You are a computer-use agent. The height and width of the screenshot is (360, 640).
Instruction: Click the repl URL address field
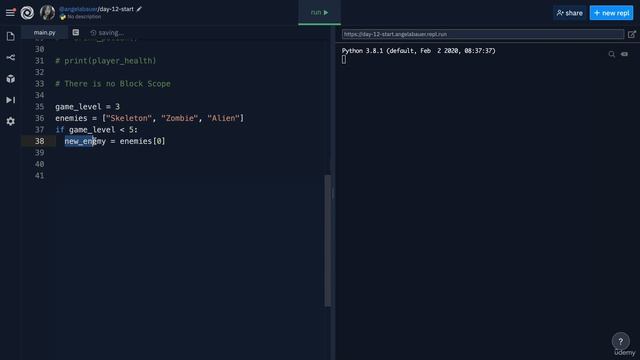483,34
